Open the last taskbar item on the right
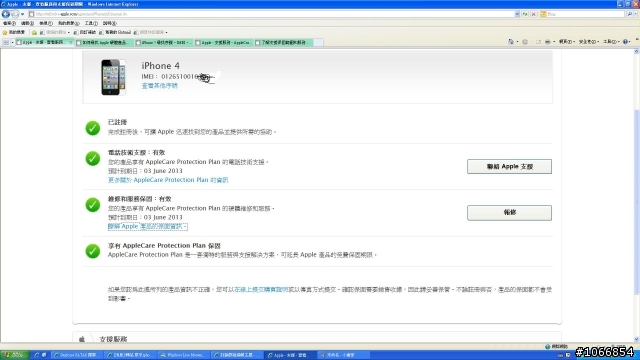The width and height of the screenshot is (640, 360). (343, 355)
